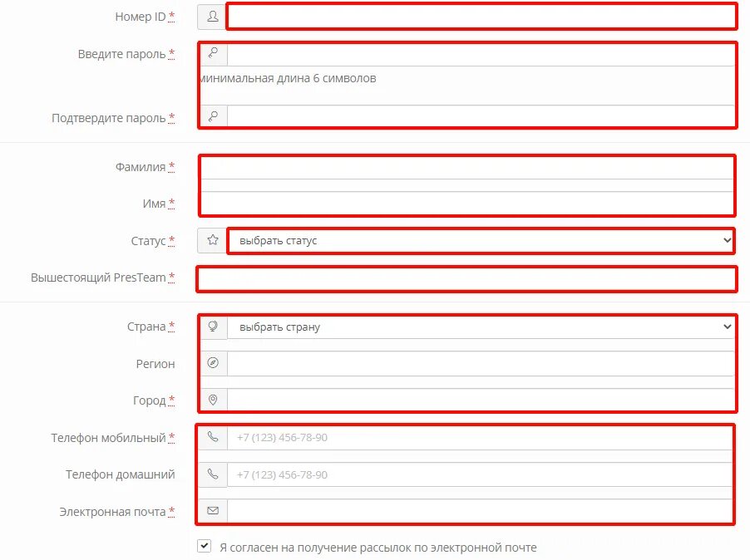
Task: Focus the Регион input field
Action: pyautogui.click(x=481, y=364)
